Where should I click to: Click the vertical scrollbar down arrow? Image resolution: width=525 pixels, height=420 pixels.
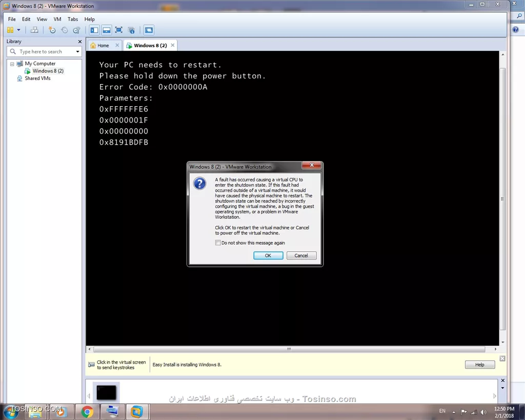click(x=502, y=342)
